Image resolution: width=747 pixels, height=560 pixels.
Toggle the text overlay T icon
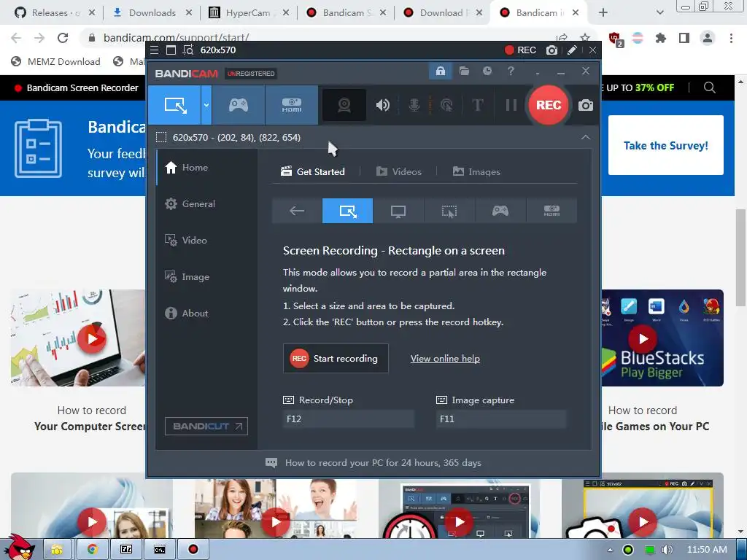(x=477, y=105)
